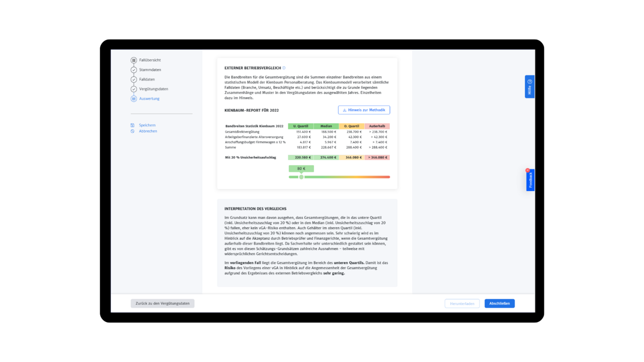Click the Auswertung step icon
This screenshot has width=644, height=362.
click(x=134, y=99)
